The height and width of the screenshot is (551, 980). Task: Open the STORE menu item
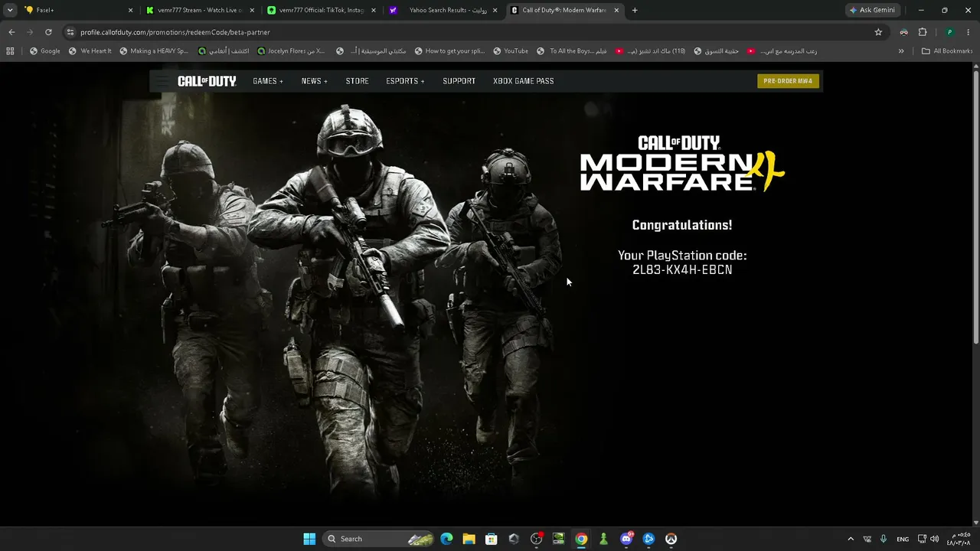357,81
